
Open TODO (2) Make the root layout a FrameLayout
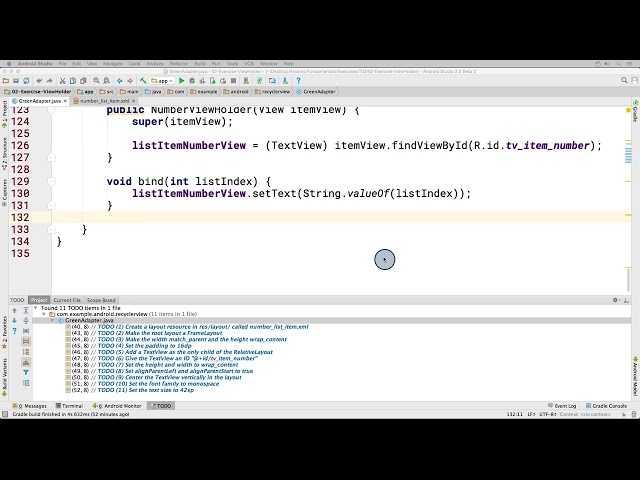(144, 333)
